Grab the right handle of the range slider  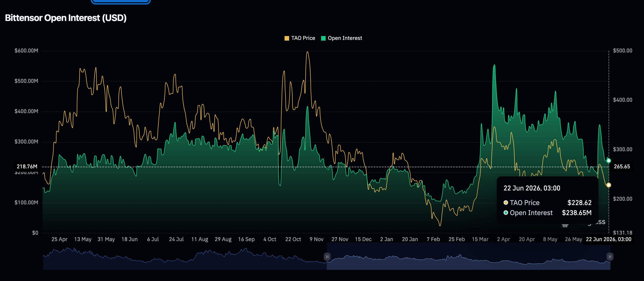click(x=610, y=257)
